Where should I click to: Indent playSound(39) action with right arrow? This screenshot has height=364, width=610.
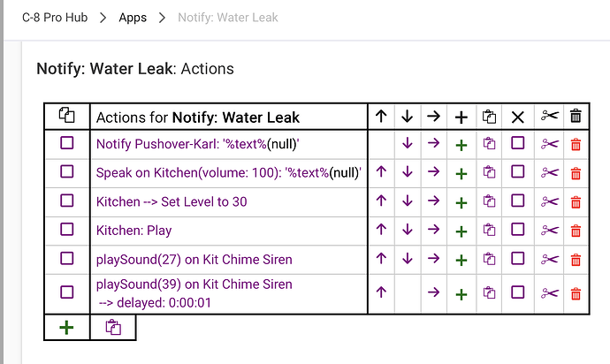pyautogui.click(x=433, y=292)
